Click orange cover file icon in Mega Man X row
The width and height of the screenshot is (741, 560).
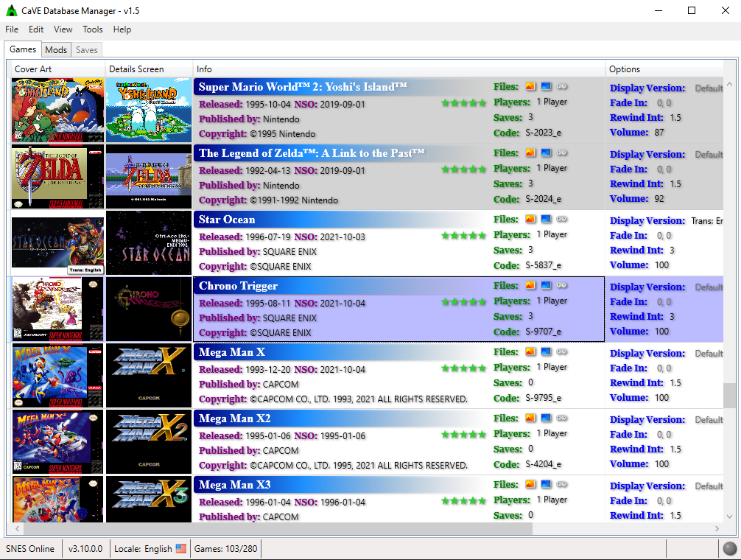(530, 351)
